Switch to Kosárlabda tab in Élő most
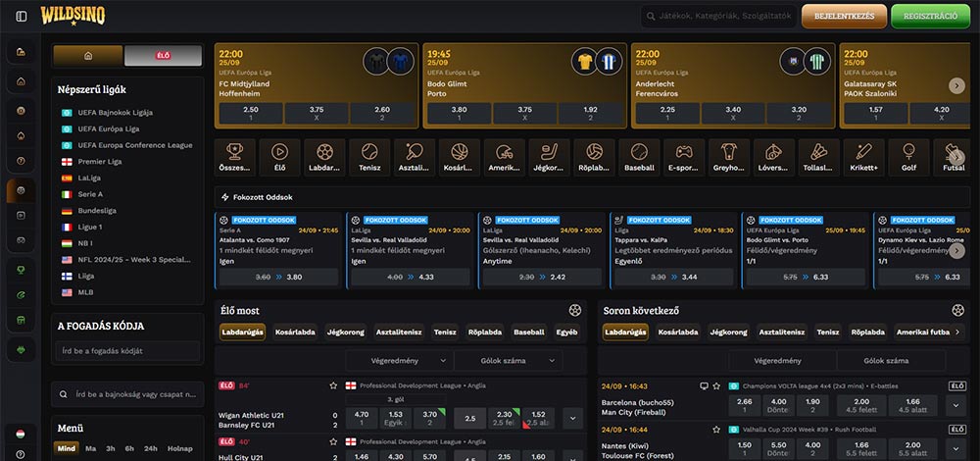 coord(294,333)
